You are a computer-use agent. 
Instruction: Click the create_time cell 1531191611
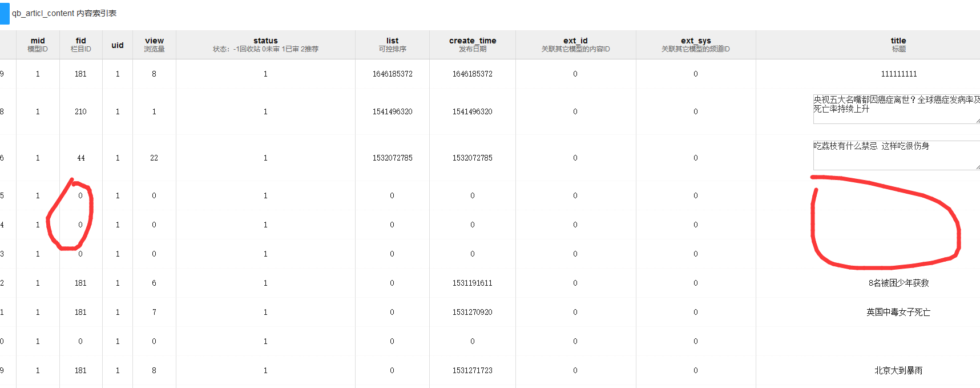point(472,283)
